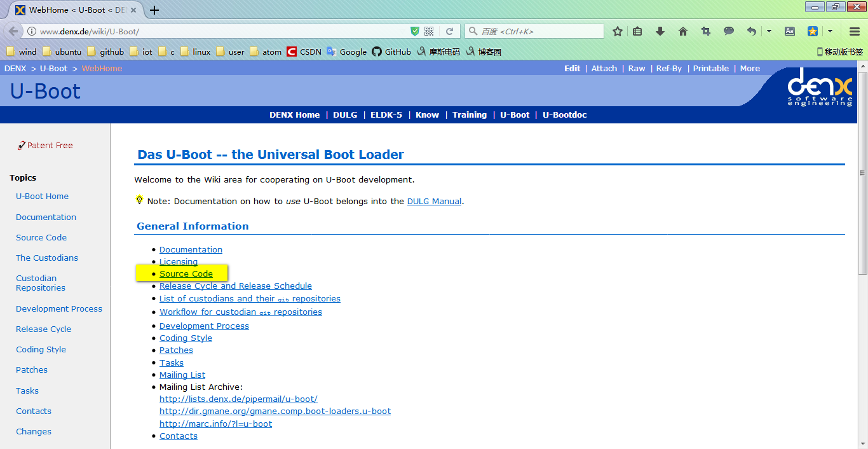This screenshot has height=449, width=868.
Task: Bookmark this page with the star icon
Action: (x=617, y=31)
